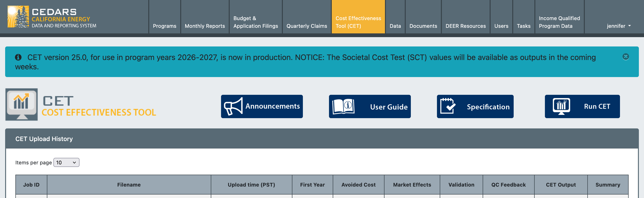Click the CET monitor chart logo icon
Screen dimensions: 644x198
21,104
